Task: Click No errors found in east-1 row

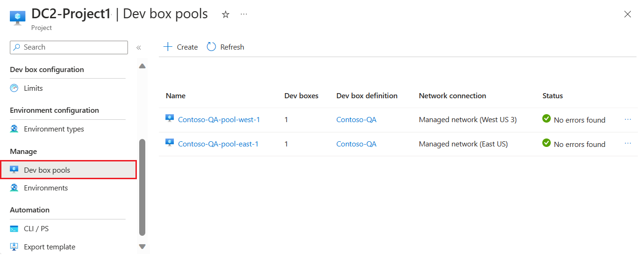Action: (580, 145)
